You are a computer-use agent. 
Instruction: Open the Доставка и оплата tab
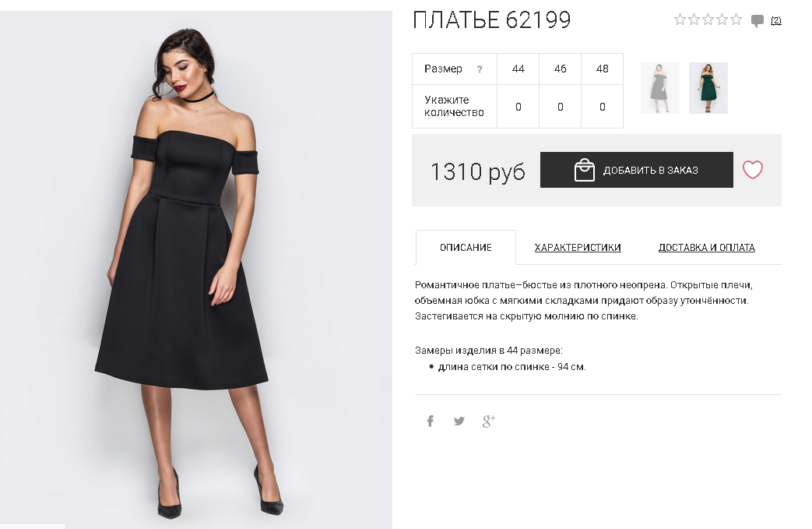click(706, 248)
